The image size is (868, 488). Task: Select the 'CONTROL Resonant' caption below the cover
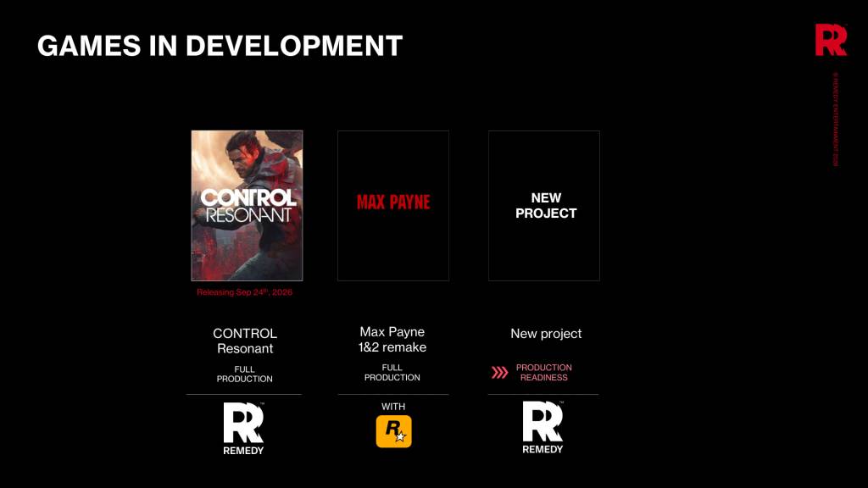point(245,341)
